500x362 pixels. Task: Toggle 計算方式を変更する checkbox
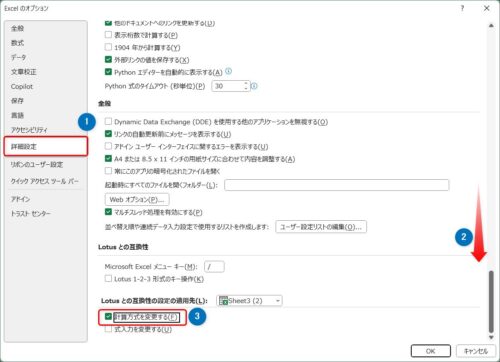pyautogui.click(x=108, y=316)
